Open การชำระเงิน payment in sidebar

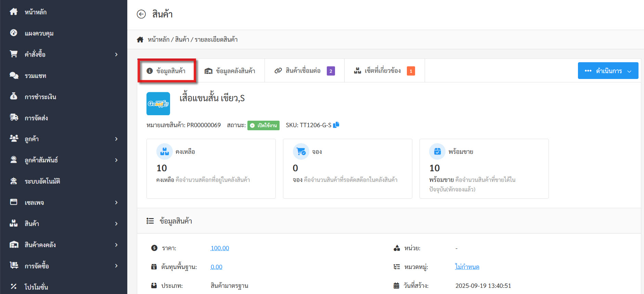40,97
